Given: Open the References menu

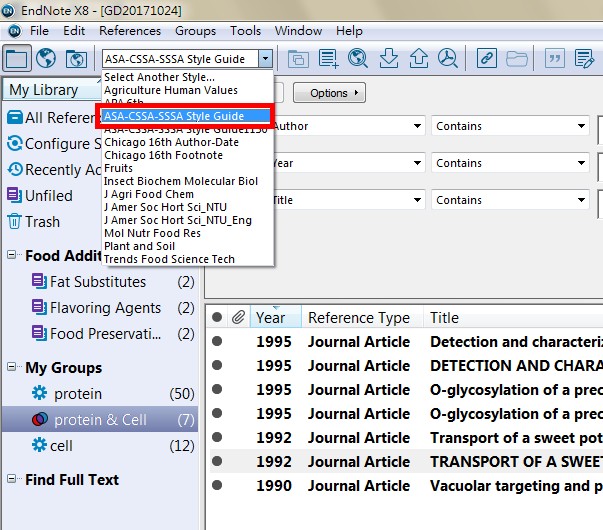Looking at the screenshot, I should (130, 31).
